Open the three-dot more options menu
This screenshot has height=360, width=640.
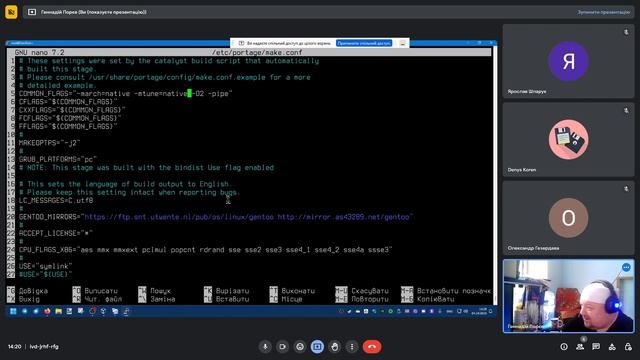[x=352, y=347]
